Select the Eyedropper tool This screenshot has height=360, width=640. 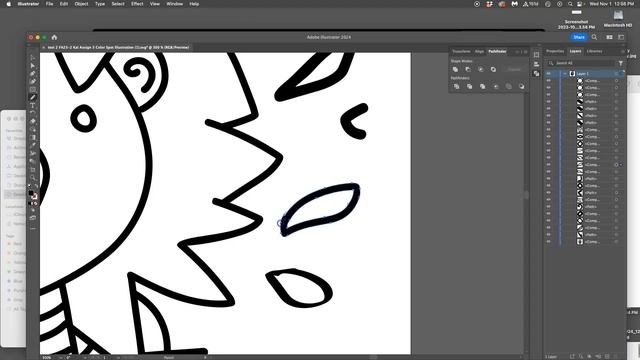tap(33, 145)
